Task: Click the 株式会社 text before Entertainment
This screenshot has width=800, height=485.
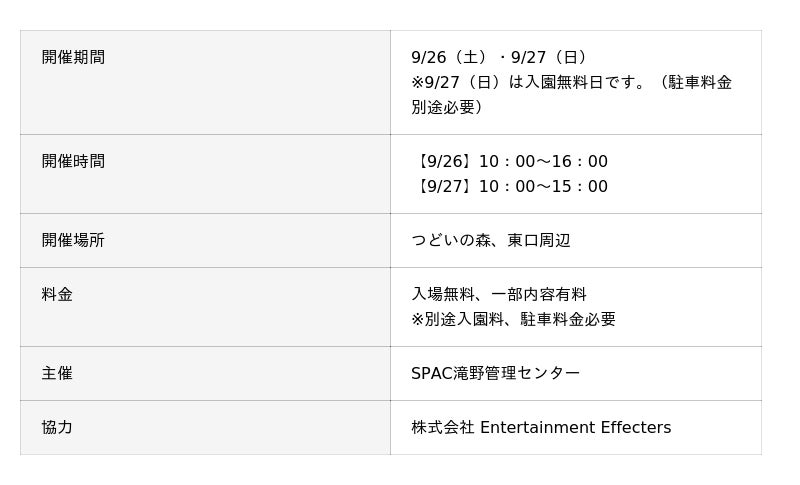Action: (443, 427)
